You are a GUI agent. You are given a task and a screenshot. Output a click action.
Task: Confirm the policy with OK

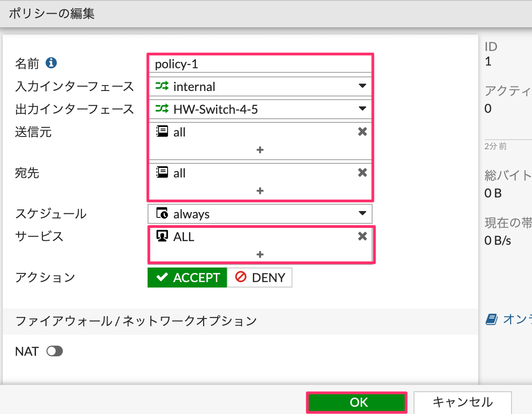click(357, 402)
